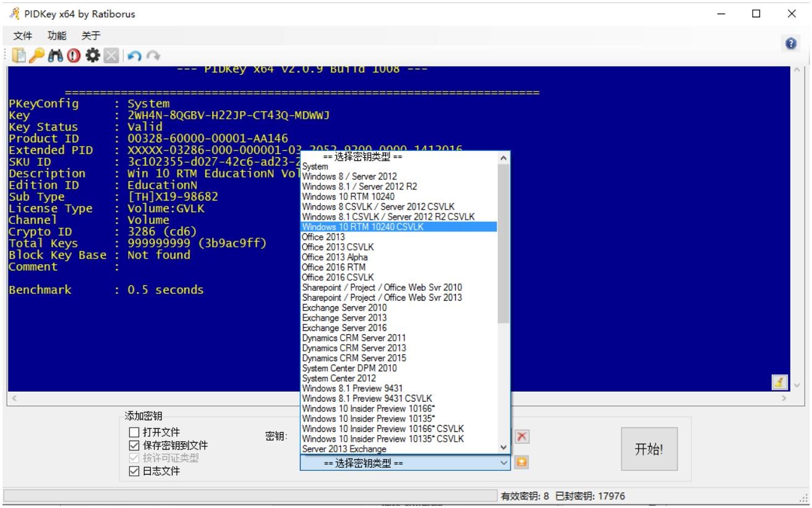Click the red X icon beside key field
This screenshot has width=812, height=508.
coord(522,436)
